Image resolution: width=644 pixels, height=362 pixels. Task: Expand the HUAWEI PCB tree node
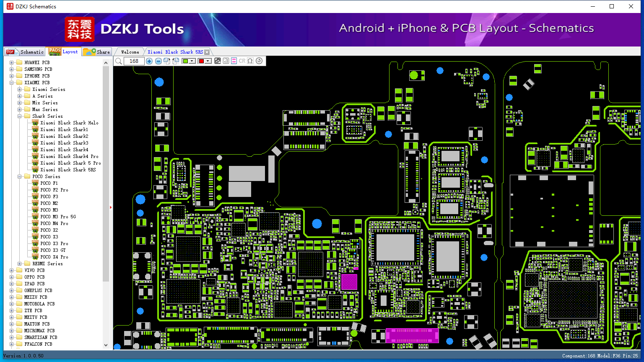click(x=11, y=63)
